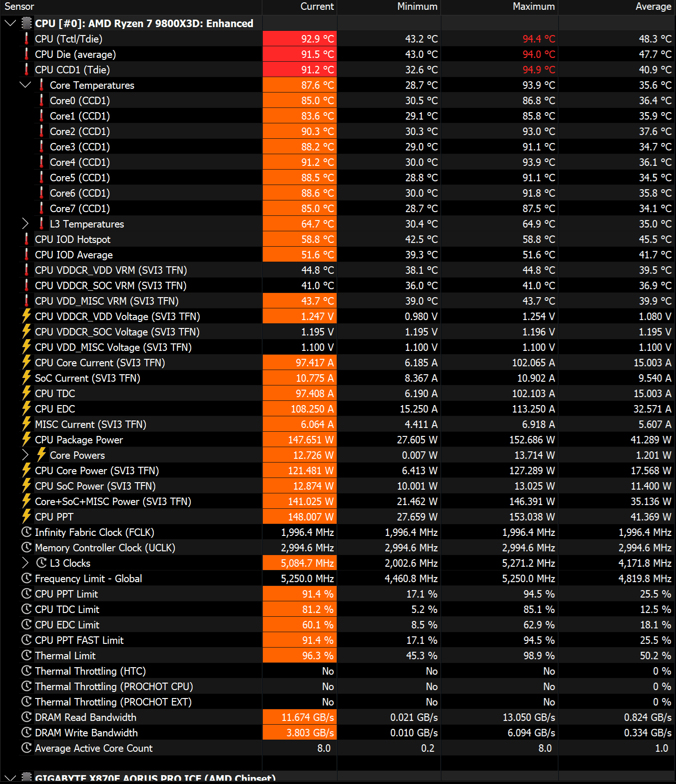Viewport: 676px width, 784px height.
Task: Click lightning icon beside Core Powers
Action: point(42,455)
